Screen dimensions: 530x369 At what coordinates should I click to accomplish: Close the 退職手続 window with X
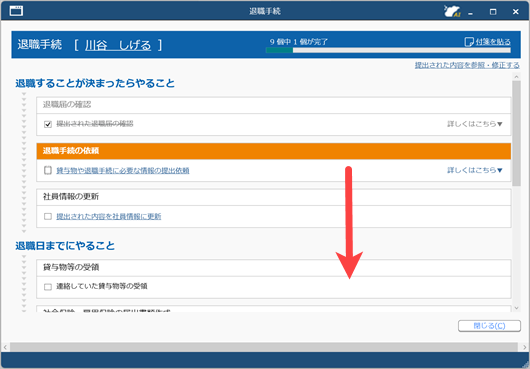pyautogui.click(x=515, y=12)
